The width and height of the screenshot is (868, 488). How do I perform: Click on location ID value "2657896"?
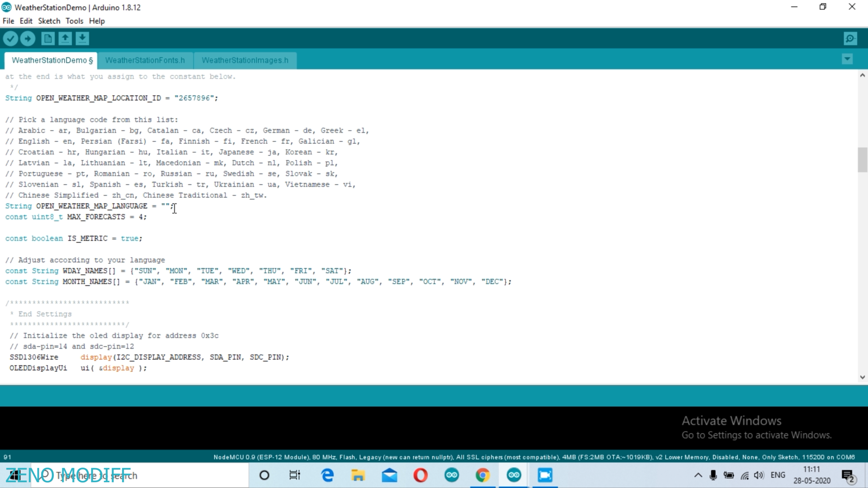point(194,98)
